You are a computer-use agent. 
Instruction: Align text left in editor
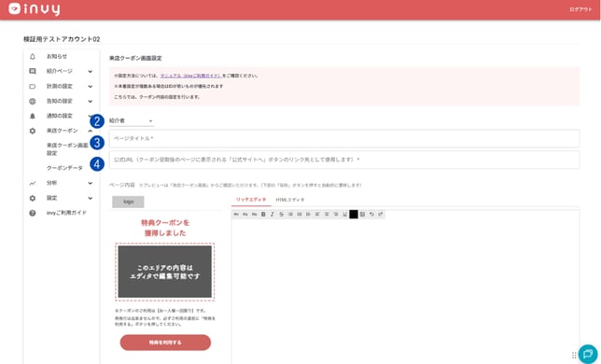[317, 214]
